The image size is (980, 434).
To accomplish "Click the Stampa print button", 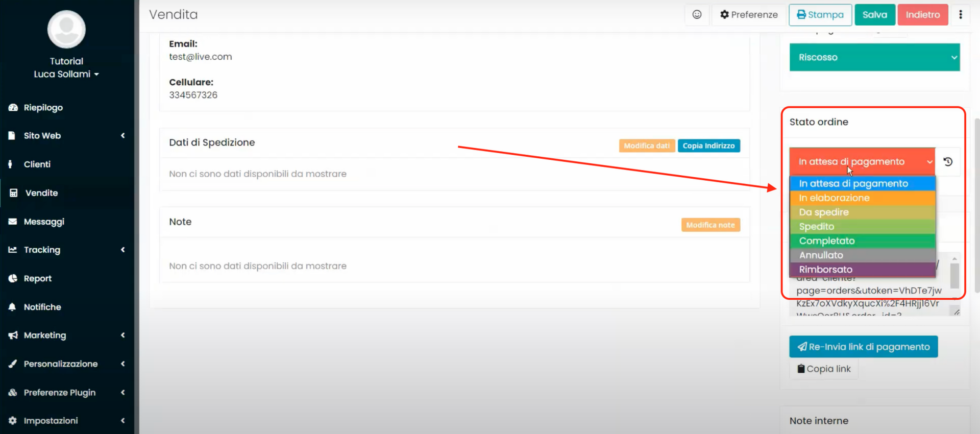I will pos(820,14).
